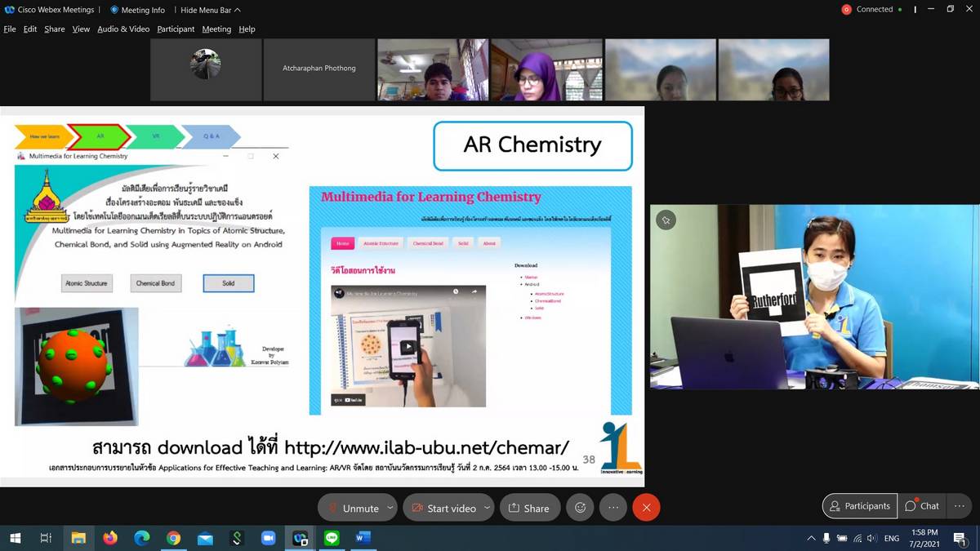Start video from the meeting controls
Image resolution: width=980 pixels, height=551 pixels.
coord(443,508)
